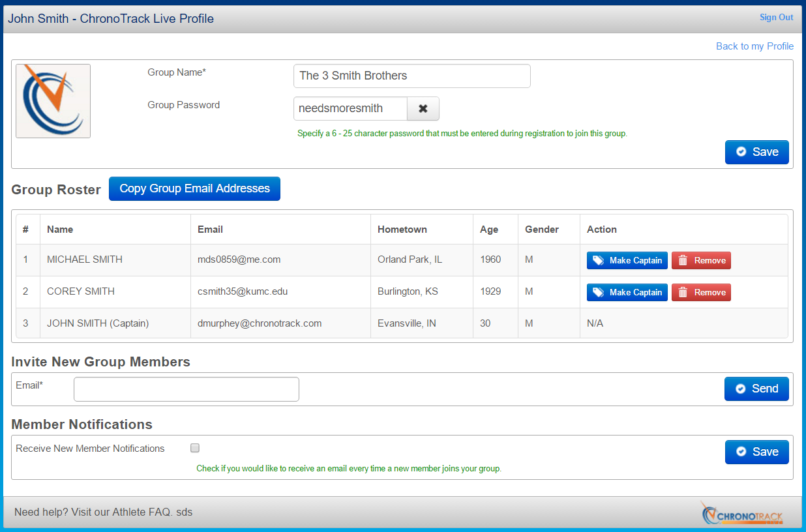Click the Invite New Group Members heading

coord(100,362)
